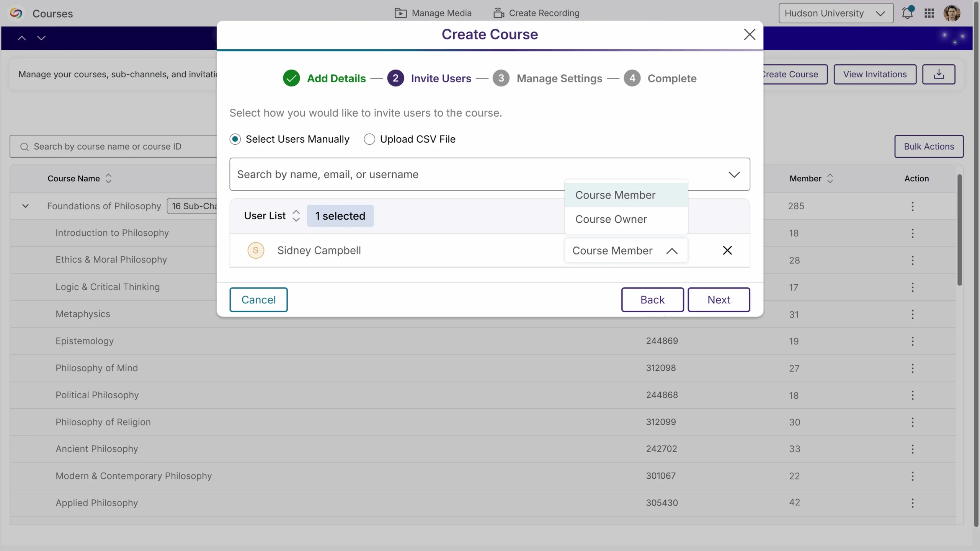980x551 pixels.
Task: Click the Manage Media icon
Action: coord(401,13)
